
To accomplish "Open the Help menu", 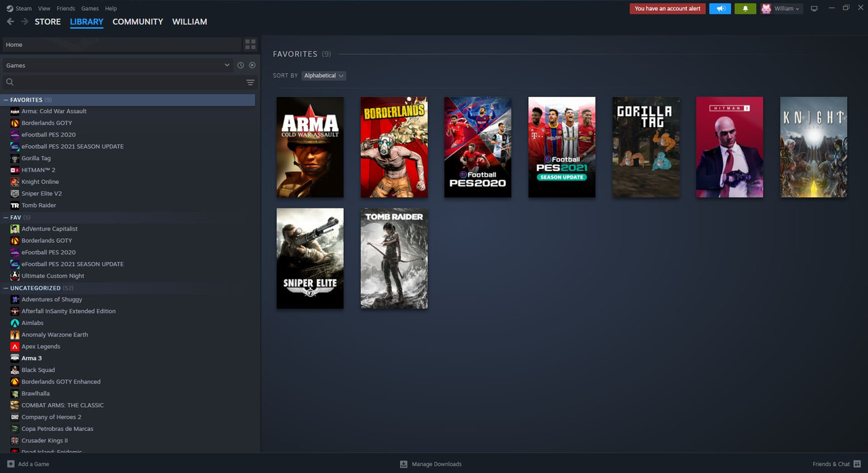I will coord(111,9).
